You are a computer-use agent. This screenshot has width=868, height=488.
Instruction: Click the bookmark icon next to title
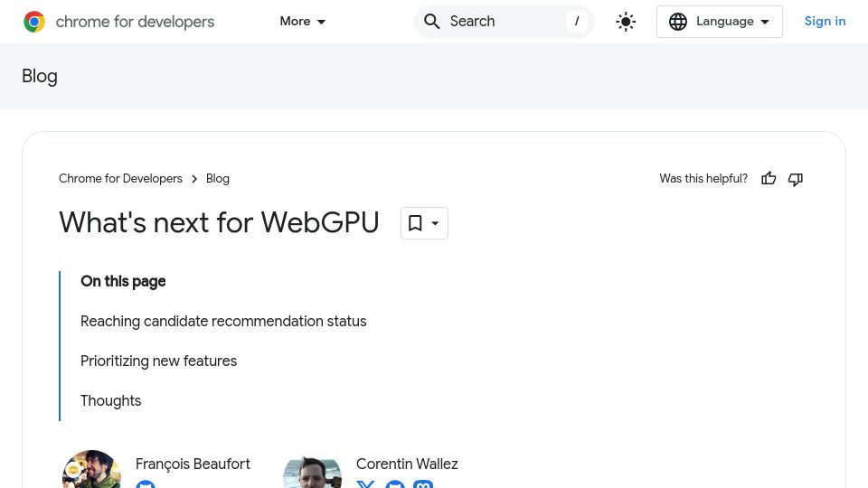[x=415, y=223]
